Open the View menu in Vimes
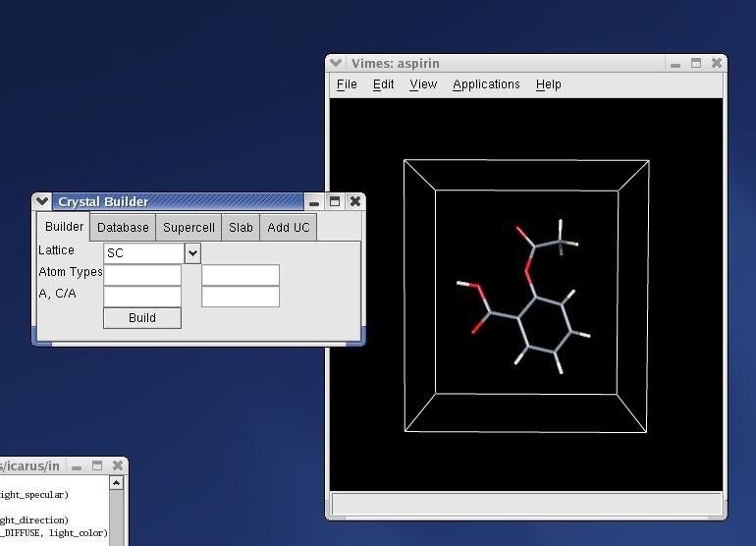The image size is (756, 546). (423, 84)
